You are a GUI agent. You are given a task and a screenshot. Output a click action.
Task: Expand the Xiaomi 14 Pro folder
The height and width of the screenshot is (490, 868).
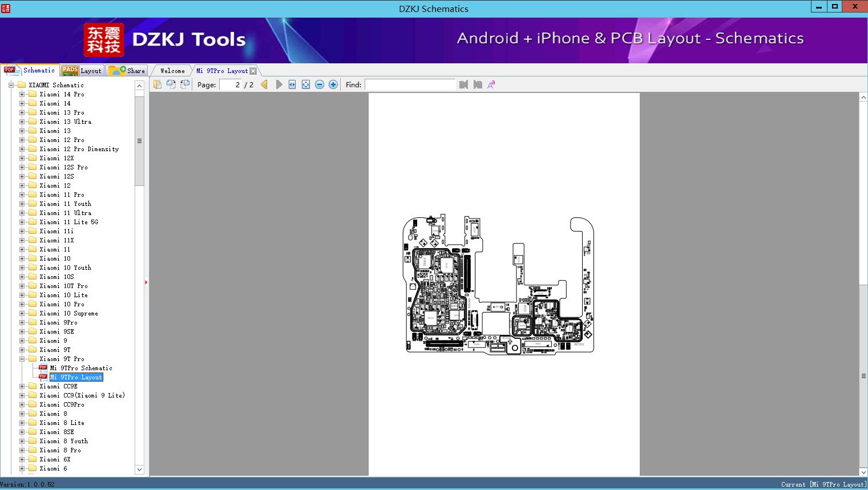(22, 94)
